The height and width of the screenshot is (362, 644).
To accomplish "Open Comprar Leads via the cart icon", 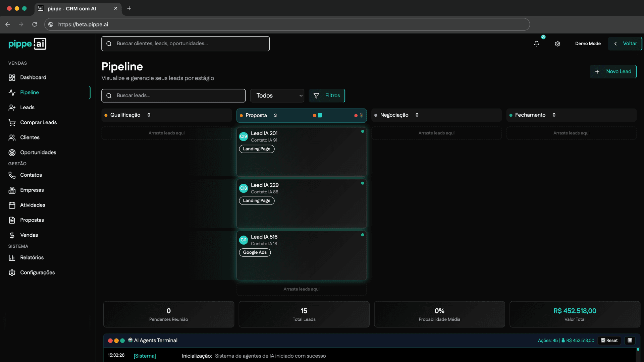I will point(12,122).
